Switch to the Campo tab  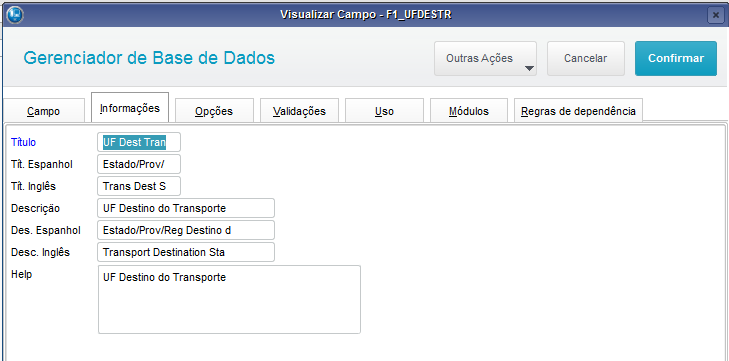pyautogui.click(x=44, y=111)
